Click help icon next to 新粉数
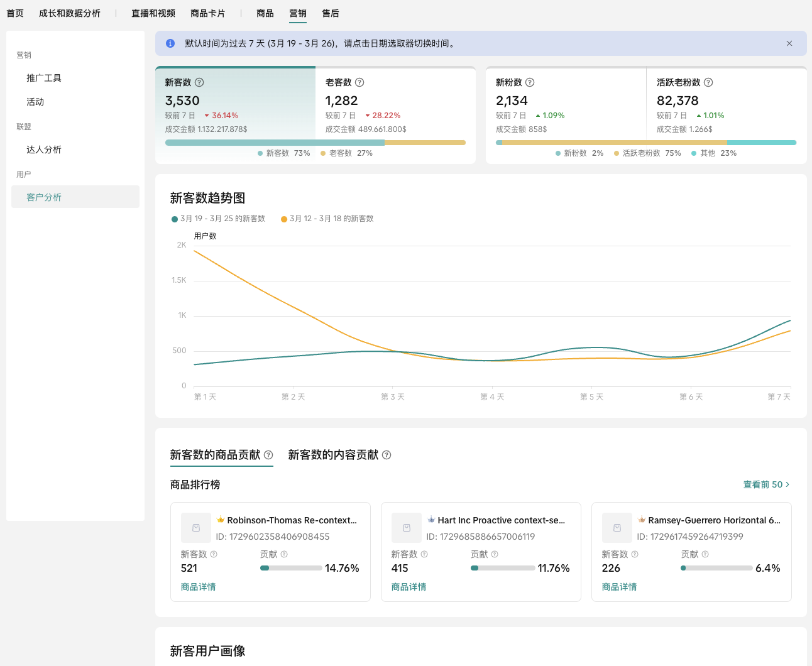 pos(530,82)
